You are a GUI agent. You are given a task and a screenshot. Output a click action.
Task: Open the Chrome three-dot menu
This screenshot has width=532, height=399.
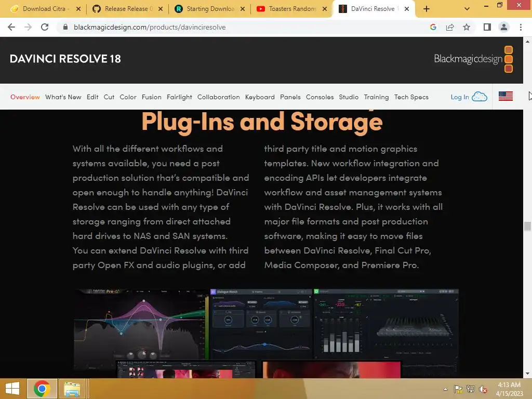pyautogui.click(x=521, y=27)
